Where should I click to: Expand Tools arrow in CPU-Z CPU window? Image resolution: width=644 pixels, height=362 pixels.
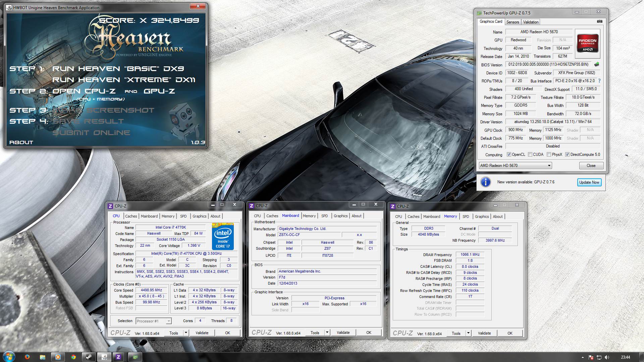point(186,333)
